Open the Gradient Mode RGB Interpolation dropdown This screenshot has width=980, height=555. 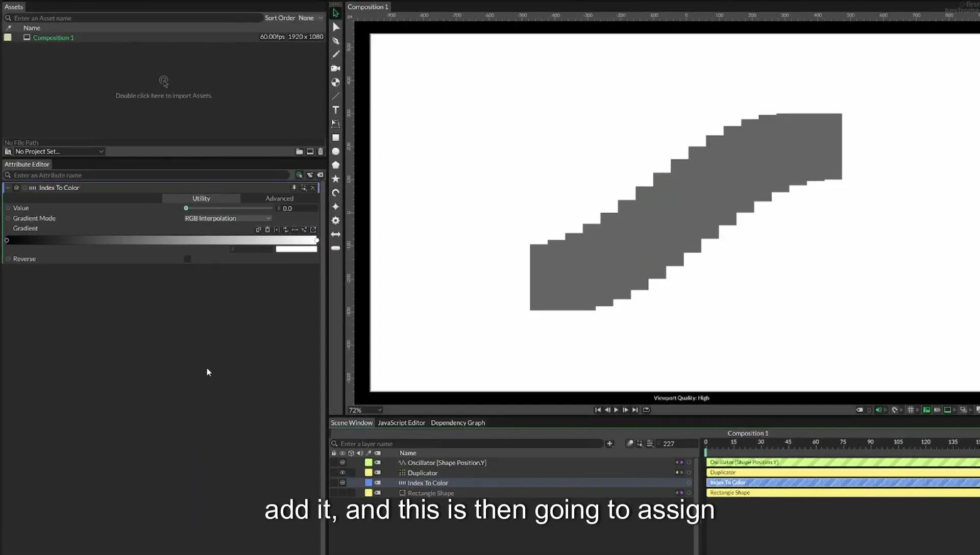(228, 218)
